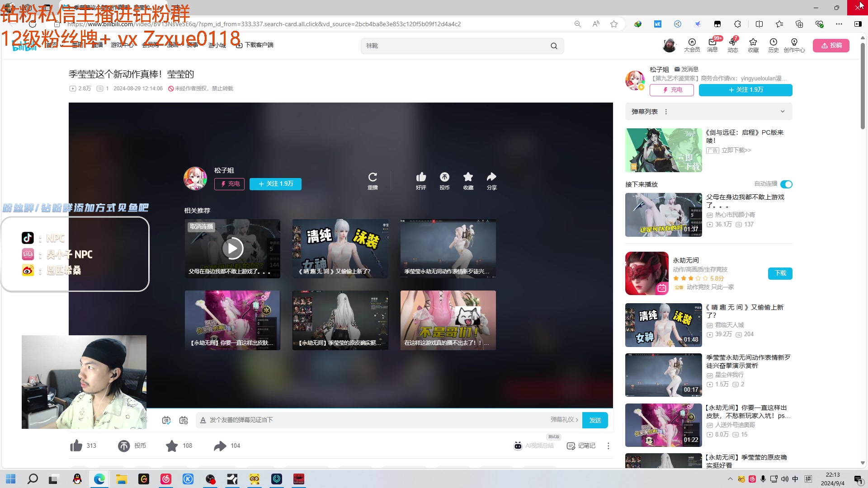Open 弹幕礼仪 danmaku etiquette link
The image size is (868, 488).
tap(564, 420)
